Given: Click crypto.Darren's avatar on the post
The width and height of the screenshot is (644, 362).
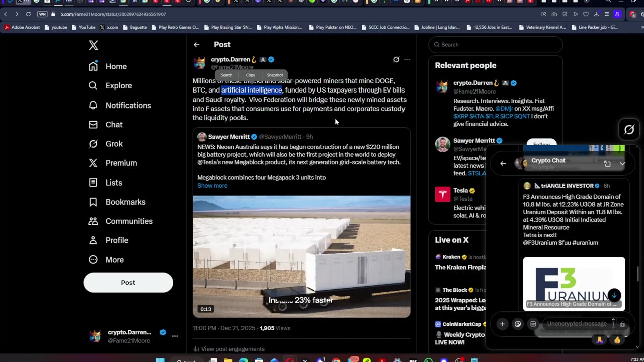Looking at the screenshot, I should pos(200,63).
